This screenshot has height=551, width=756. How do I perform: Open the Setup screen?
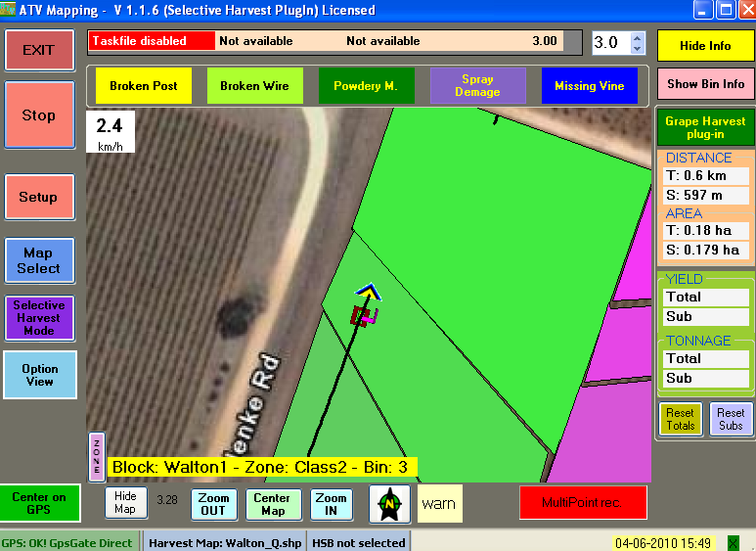pos(38,197)
